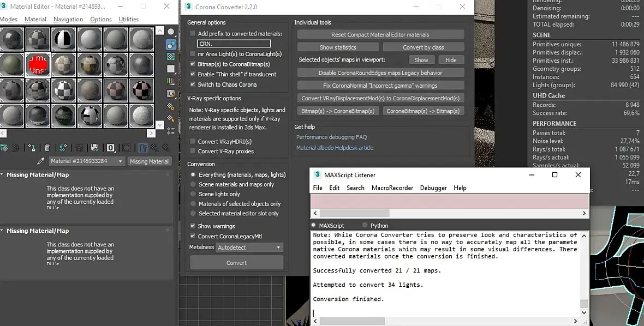Click the sample slots scroll down arrow

point(160,124)
